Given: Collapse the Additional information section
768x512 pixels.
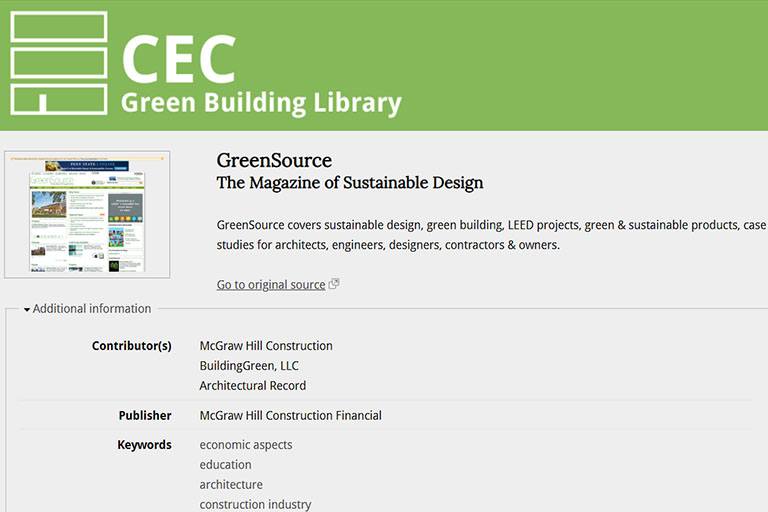Looking at the screenshot, I should 88,309.
